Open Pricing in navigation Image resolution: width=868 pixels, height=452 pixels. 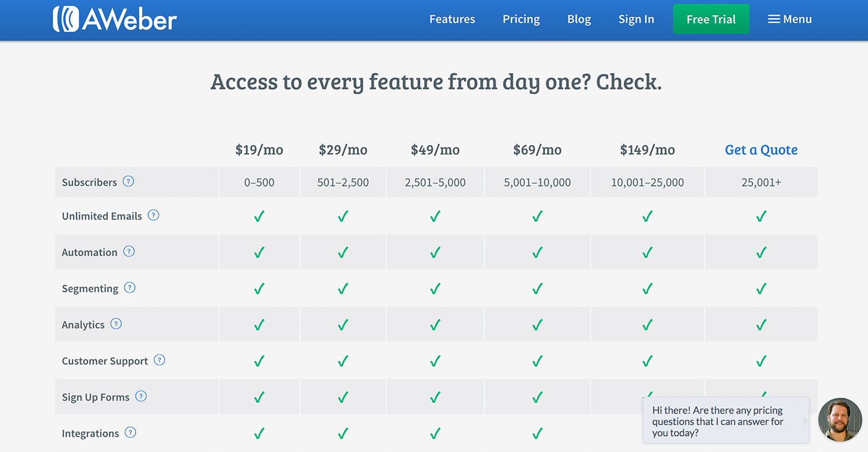(x=521, y=19)
